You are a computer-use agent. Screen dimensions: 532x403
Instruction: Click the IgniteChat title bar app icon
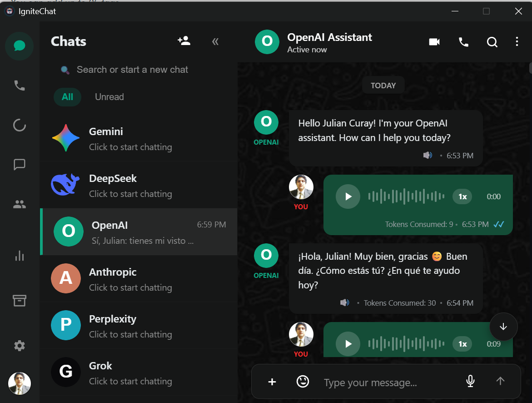coord(9,11)
